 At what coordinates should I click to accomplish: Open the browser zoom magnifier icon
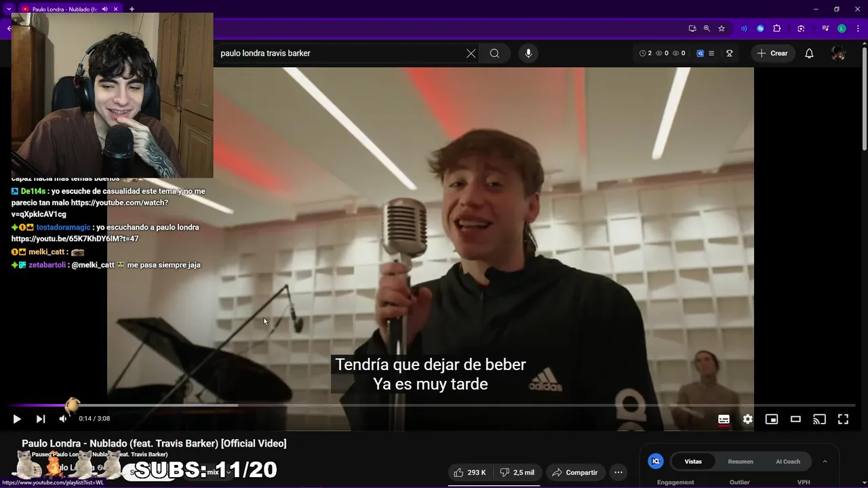tap(707, 28)
